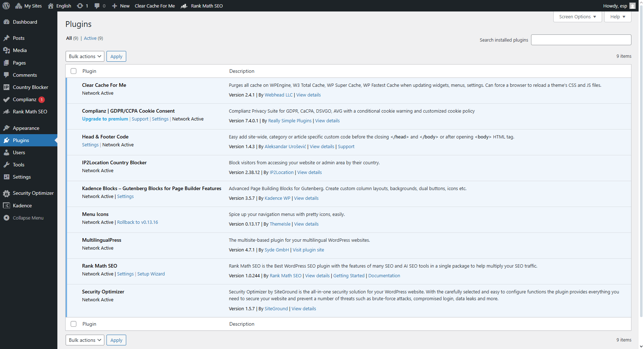Click the plus New icon
Screen dimensions: 644x349
click(x=114, y=6)
